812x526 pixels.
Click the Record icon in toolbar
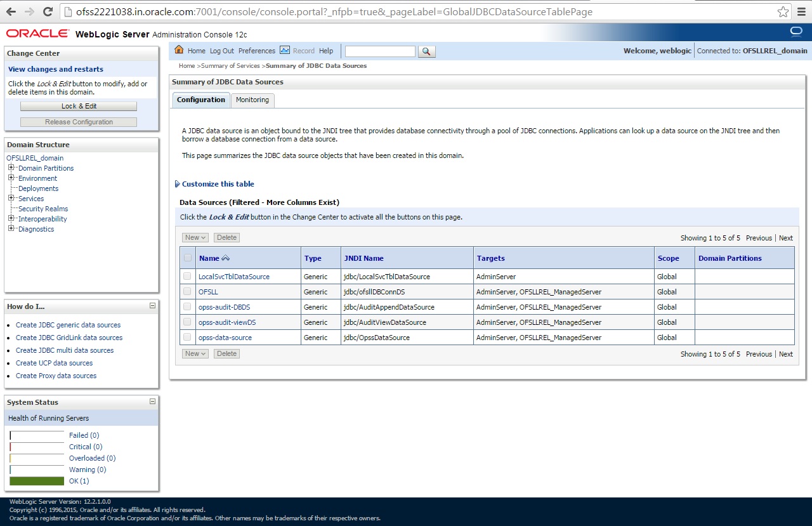285,50
